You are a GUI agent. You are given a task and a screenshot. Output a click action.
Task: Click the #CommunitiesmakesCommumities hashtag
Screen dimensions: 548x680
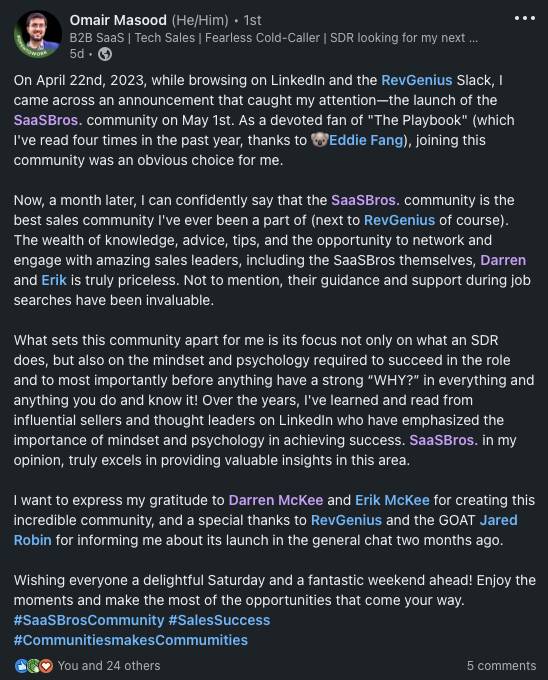pyautogui.click(x=130, y=640)
